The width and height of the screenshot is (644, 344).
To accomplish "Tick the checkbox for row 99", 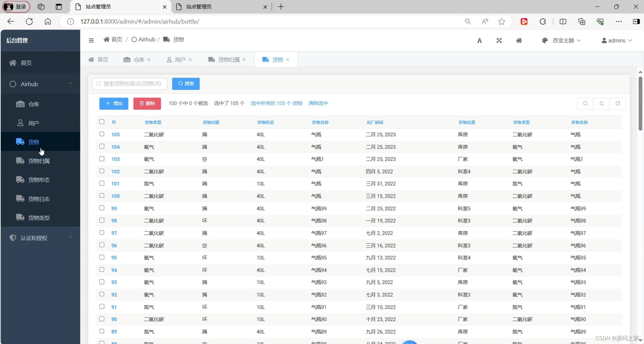I will (x=102, y=208).
